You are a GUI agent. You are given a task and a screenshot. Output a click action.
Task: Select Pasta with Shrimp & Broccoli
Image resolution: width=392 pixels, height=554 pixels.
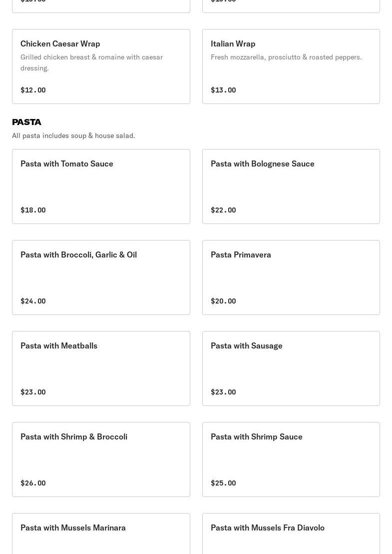pos(101,459)
